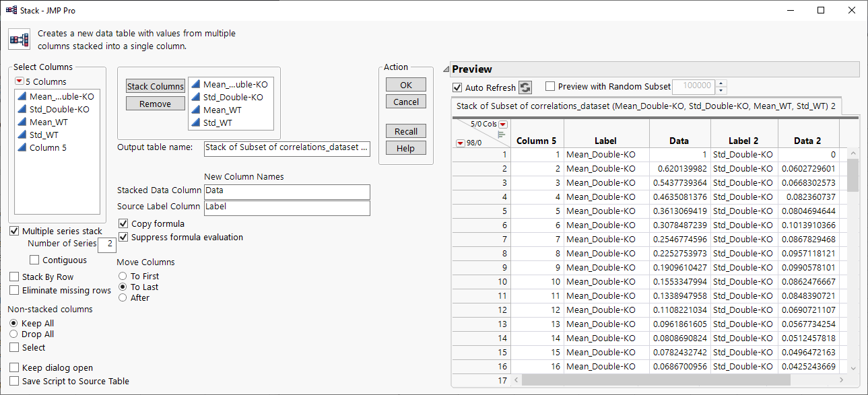Screen dimensions: 868x395
Task: Click the Stack dialog icon at top left
Action: coord(19,40)
